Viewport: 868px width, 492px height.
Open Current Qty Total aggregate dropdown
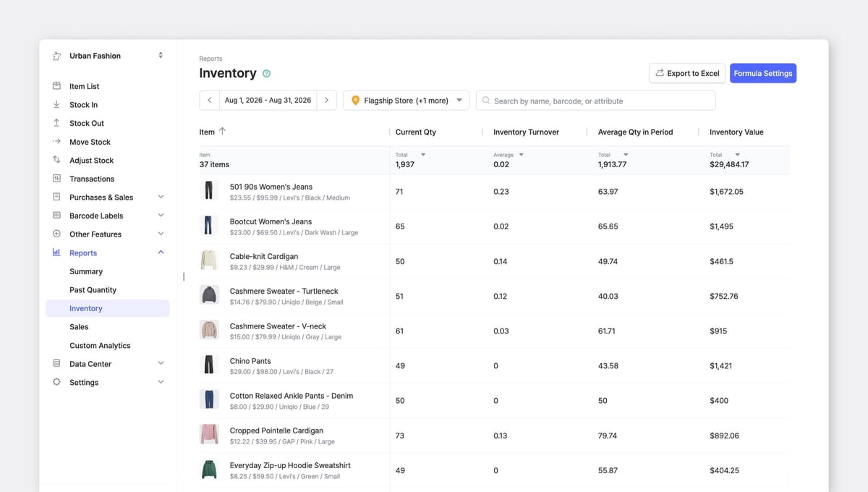(423, 155)
